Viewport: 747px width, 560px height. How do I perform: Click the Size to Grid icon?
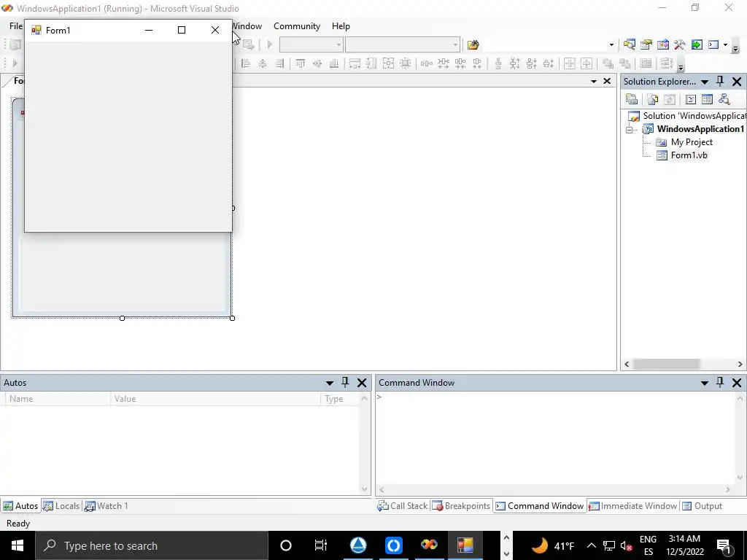coord(406,63)
